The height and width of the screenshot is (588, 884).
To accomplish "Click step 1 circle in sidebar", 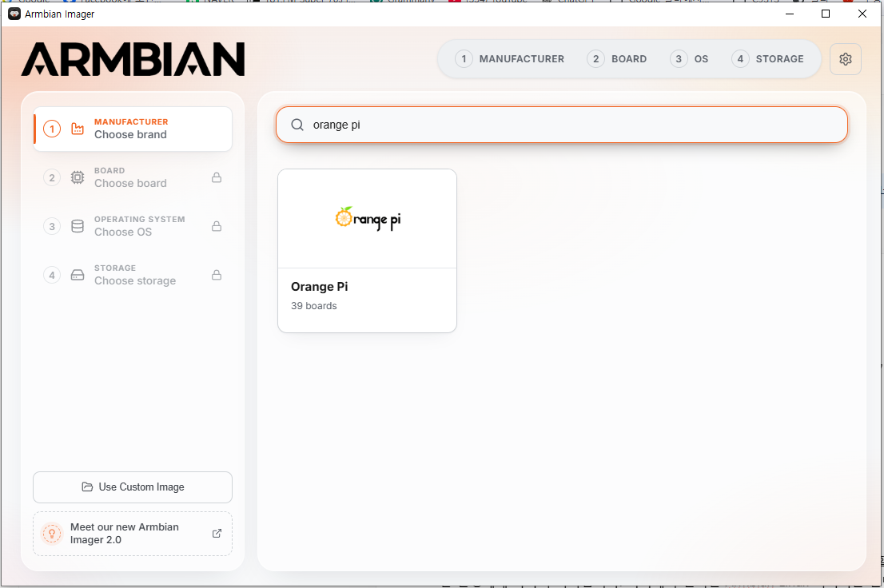I will coord(52,129).
